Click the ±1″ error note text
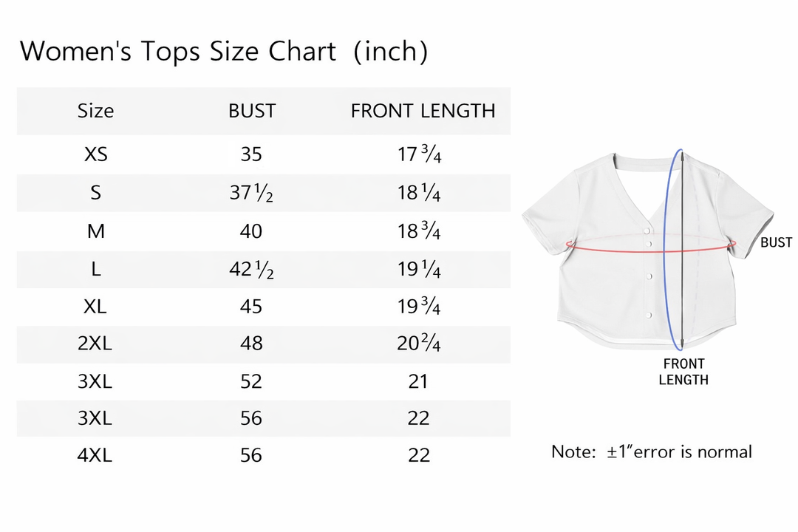This screenshot has height=532, width=798. 652,451
